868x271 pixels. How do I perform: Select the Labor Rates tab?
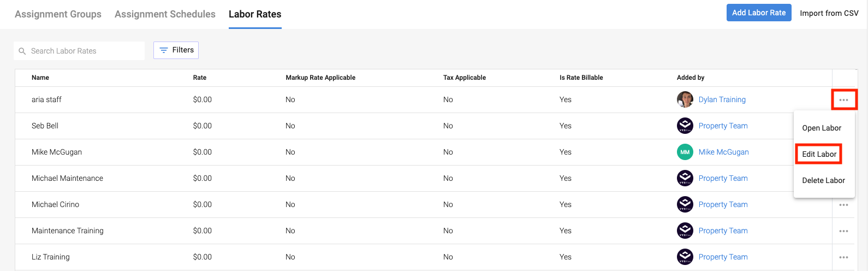click(x=255, y=14)
